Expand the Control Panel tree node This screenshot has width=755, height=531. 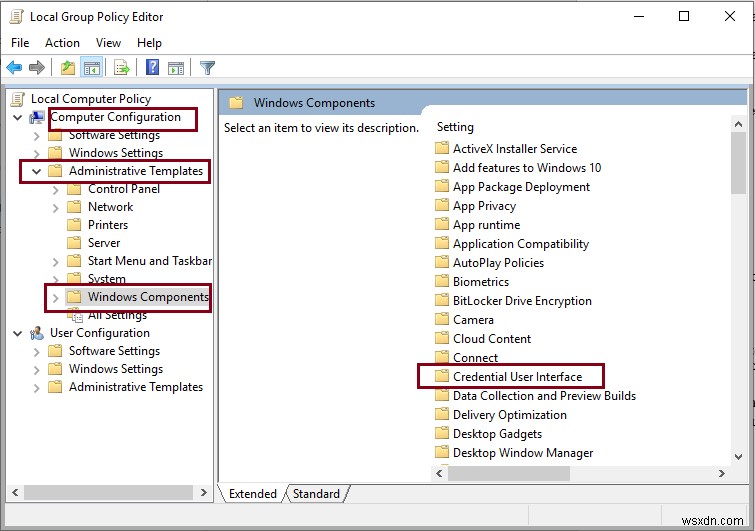[x=55, y=190]
